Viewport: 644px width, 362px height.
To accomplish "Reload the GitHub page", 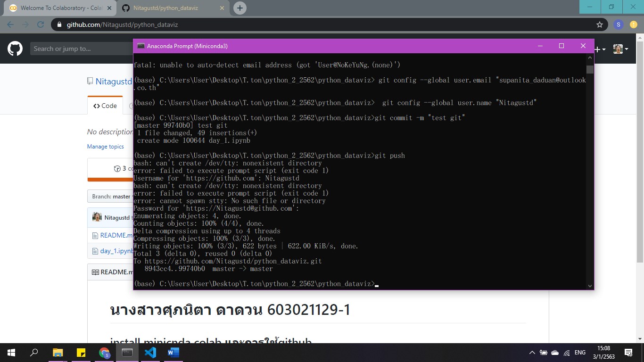I will pos(41,25).
